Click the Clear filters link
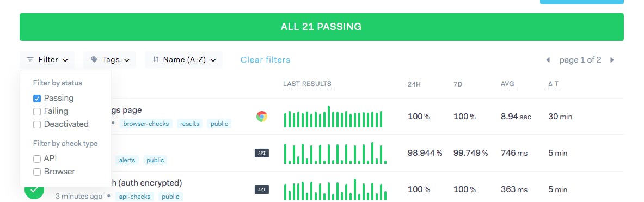The height and width of the screenshot is (202, 644). (265, 60)
